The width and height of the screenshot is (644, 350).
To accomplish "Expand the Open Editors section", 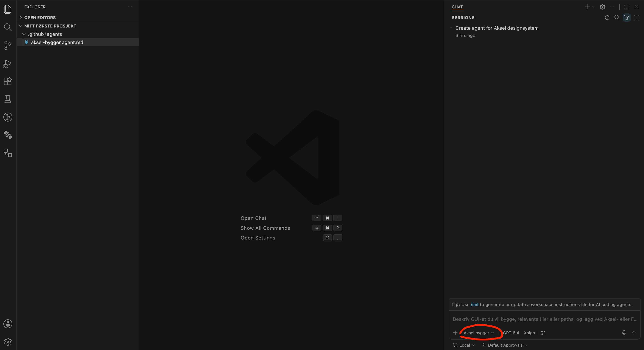I will click(x=78, y=18).
